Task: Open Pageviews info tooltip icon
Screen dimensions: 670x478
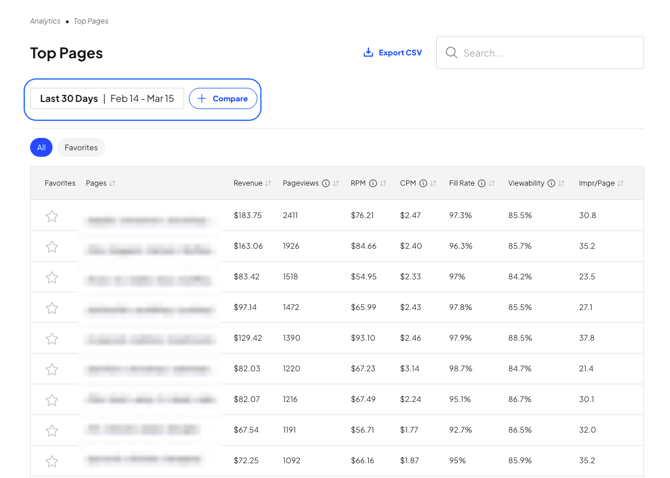Action: click(x=326, y=183)
